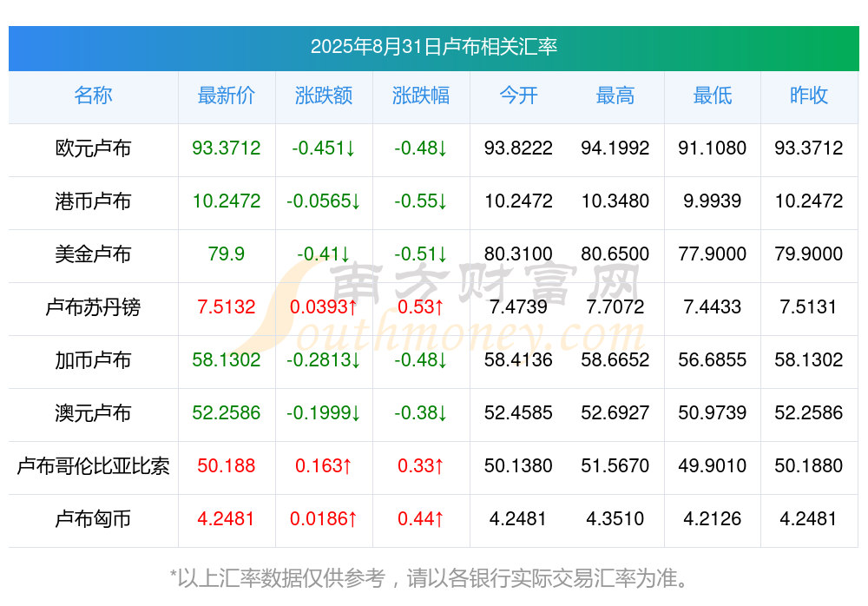868x606 pixels.
Task: Click the 最高 column header
Action: [x=615, y=96]
